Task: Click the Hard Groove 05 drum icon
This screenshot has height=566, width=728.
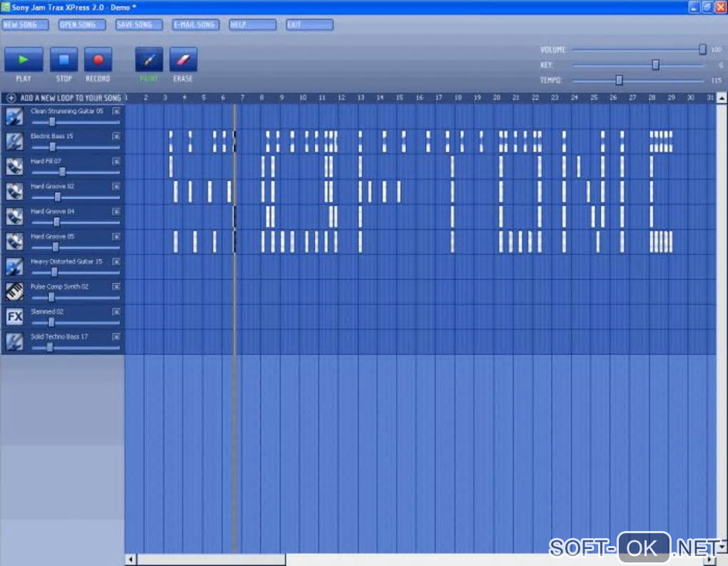Action: pyautogui.click(x=14, y=242)
